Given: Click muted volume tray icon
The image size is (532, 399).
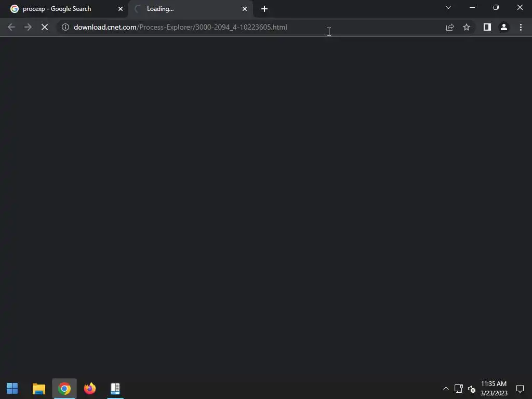Looking at the screenshot, I should (472, 389).
